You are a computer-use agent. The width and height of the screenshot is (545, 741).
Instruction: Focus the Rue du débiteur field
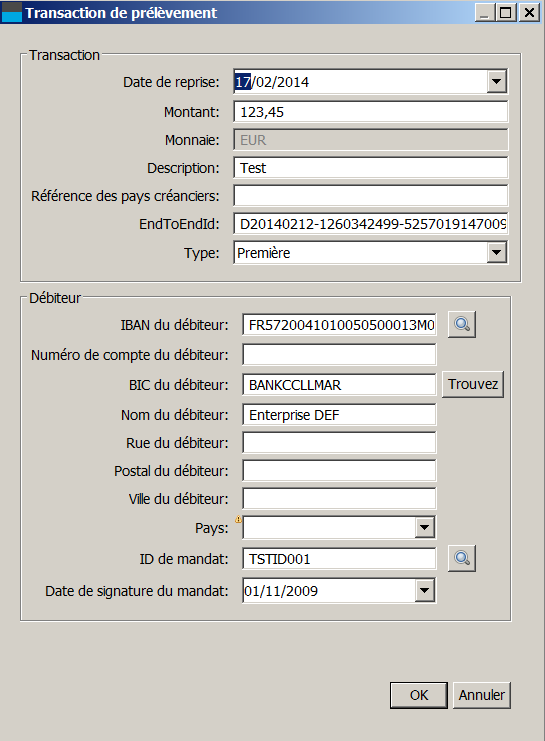pos(339,443)
